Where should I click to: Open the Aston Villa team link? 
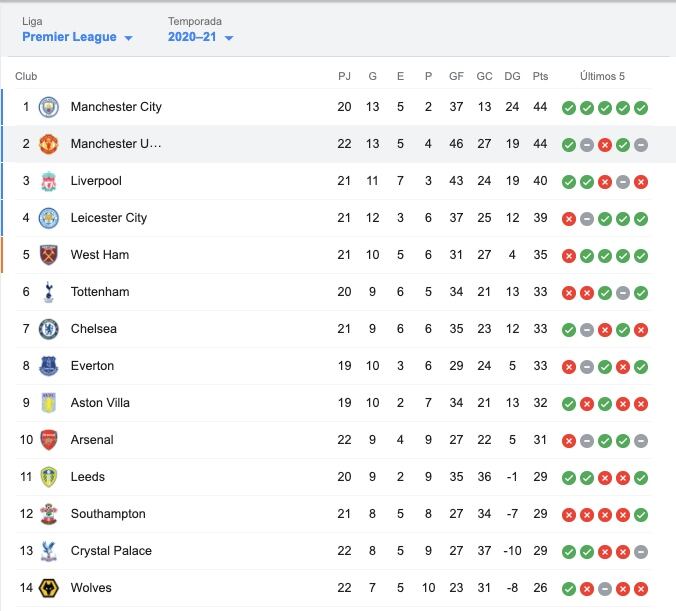pos(99,403)
